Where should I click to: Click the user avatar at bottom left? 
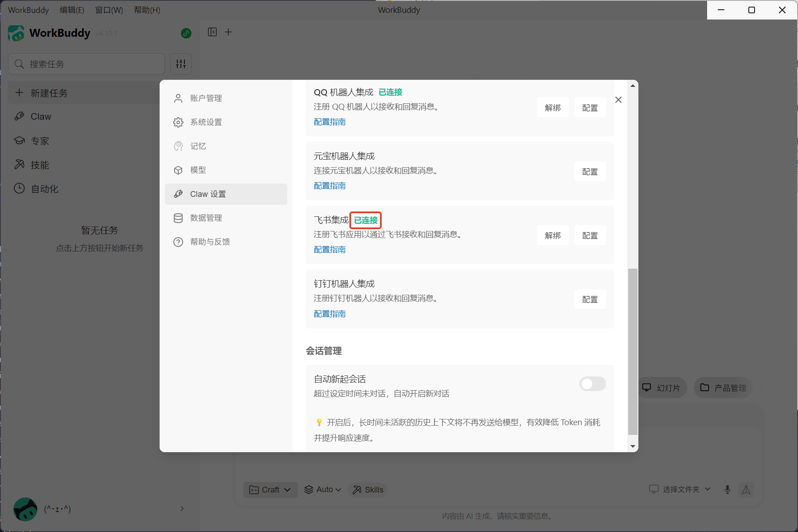point(25,509)
